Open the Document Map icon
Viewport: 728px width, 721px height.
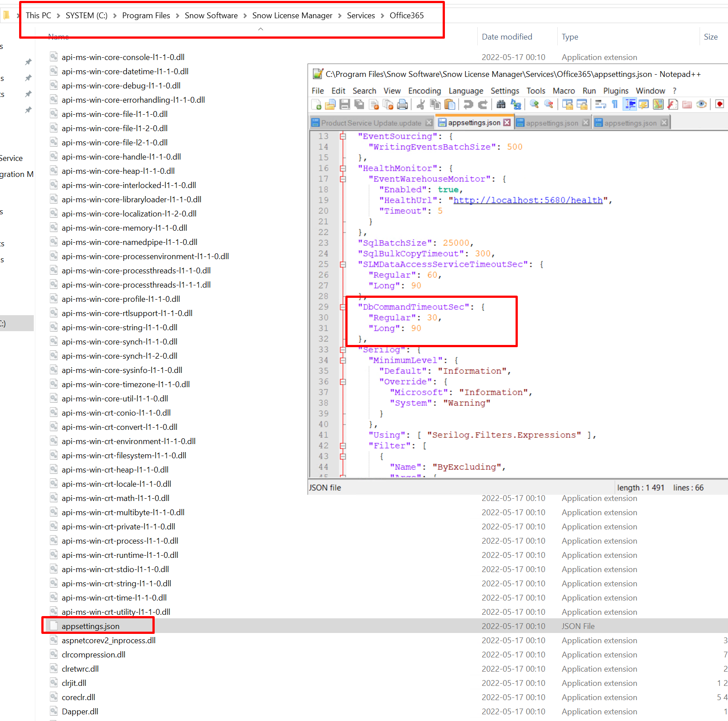tap(658, 104)
